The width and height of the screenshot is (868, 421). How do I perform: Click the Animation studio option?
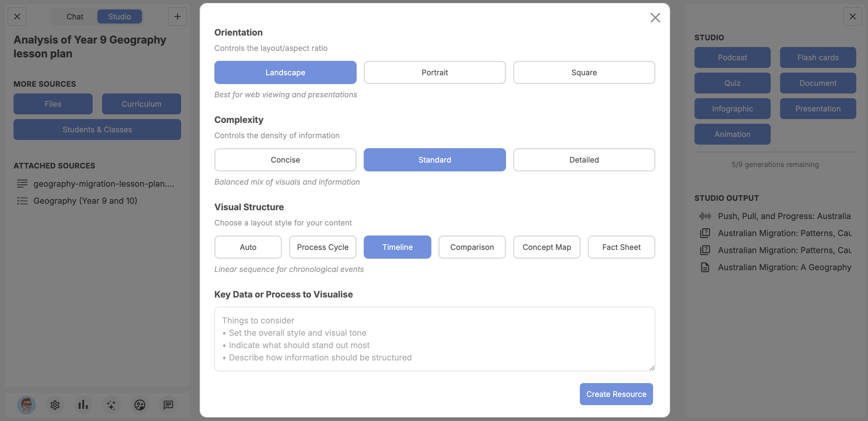pos(732,134)
